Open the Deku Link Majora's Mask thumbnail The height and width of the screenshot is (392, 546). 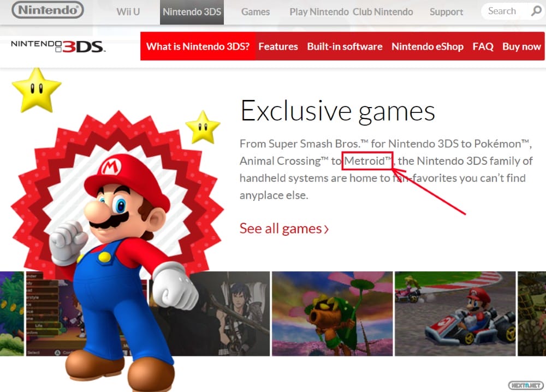click(x=332, y=314)
